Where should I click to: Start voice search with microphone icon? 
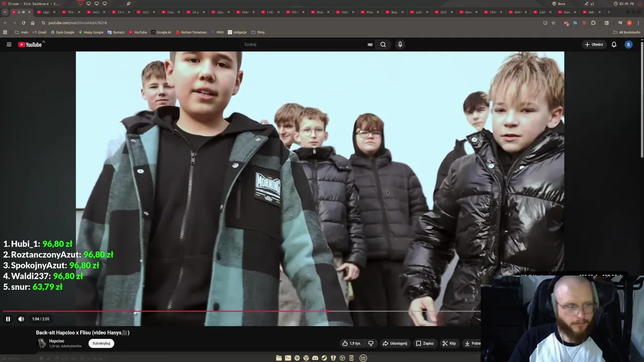(x=400, y=44)
